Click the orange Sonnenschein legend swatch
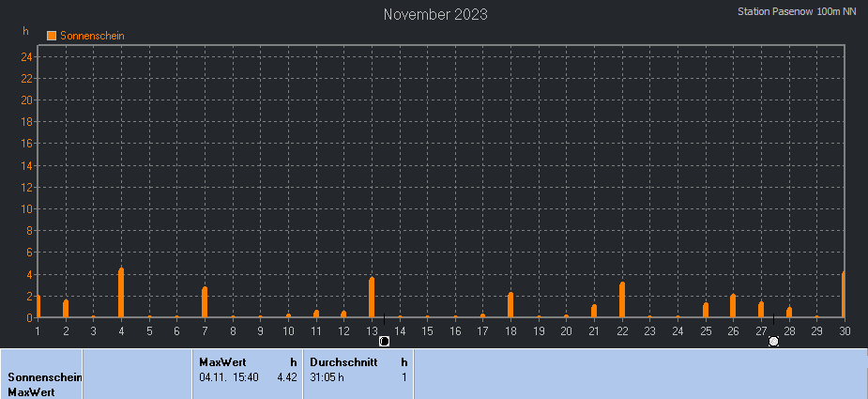 pyautogui.click(x=52, y=36)
